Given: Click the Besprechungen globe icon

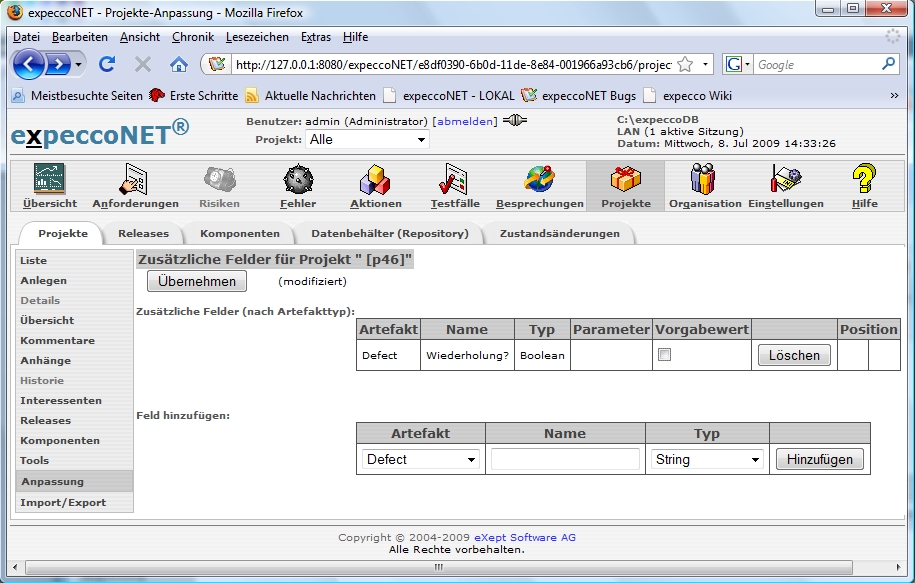Looking at the screenshot, I should [539, 180].
